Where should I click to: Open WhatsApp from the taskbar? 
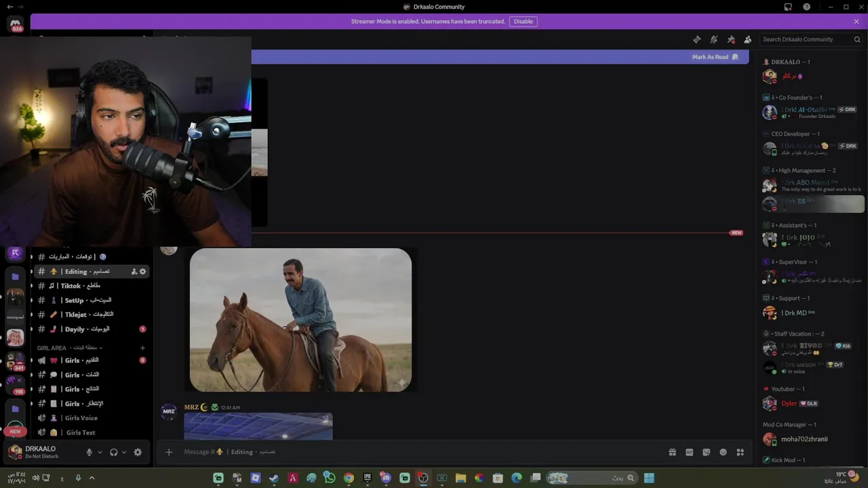(x=330, y=478)
